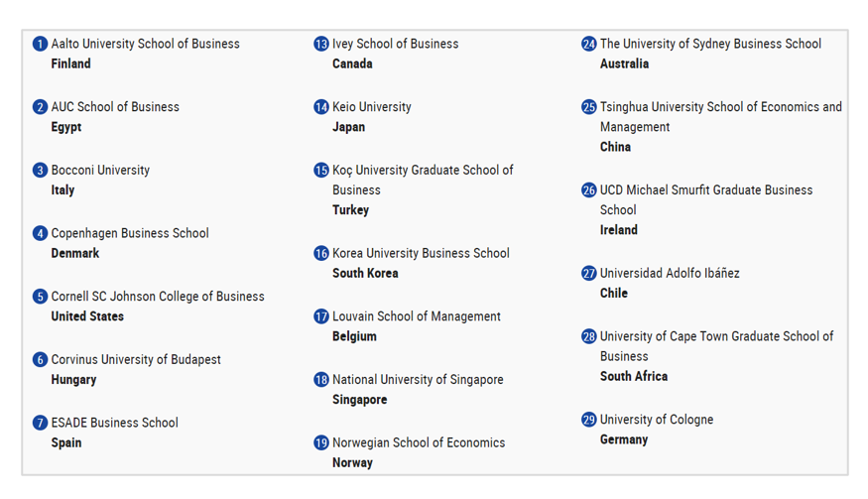
Task: Click the AUC School of Business name
Action: click(x=115, y=107)
